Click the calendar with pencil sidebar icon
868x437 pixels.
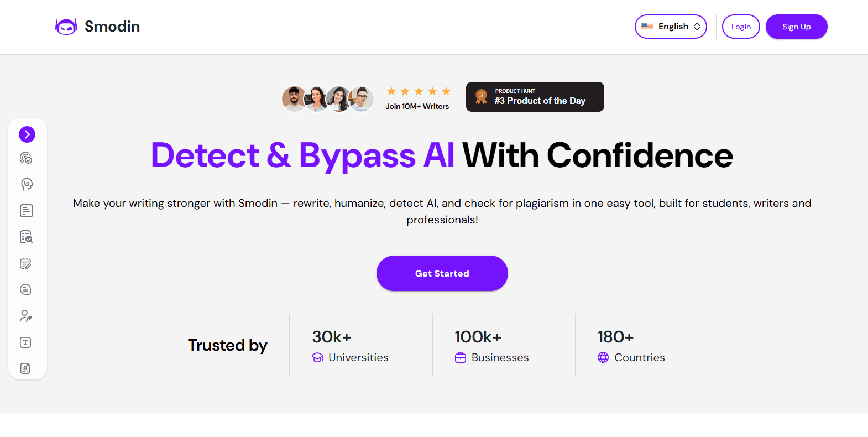[26, 263]
